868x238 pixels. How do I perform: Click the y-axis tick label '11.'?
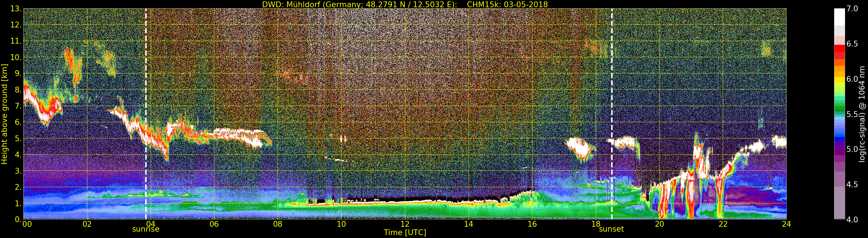(16, 41)
